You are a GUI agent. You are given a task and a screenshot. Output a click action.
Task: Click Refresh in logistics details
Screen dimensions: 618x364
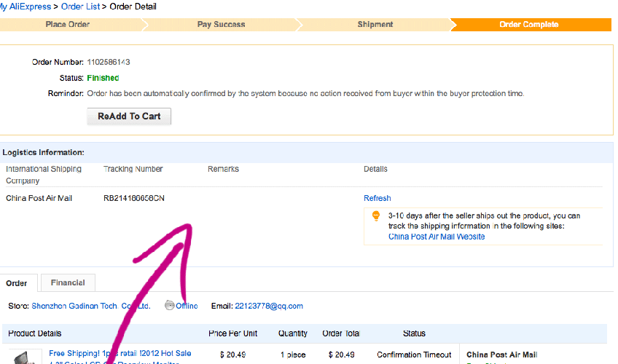pos(378,198)
